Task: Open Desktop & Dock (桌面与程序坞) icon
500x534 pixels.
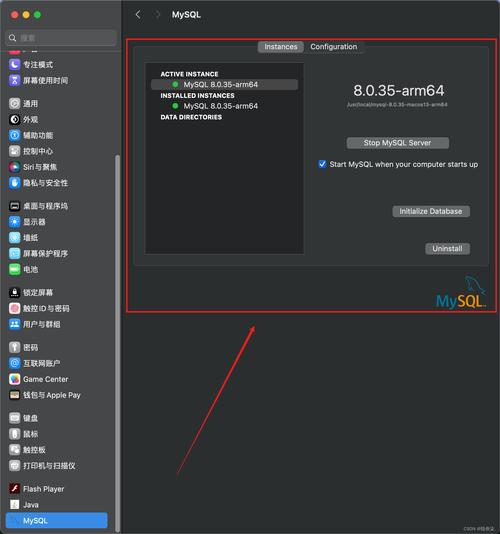Action: point(14,206)
